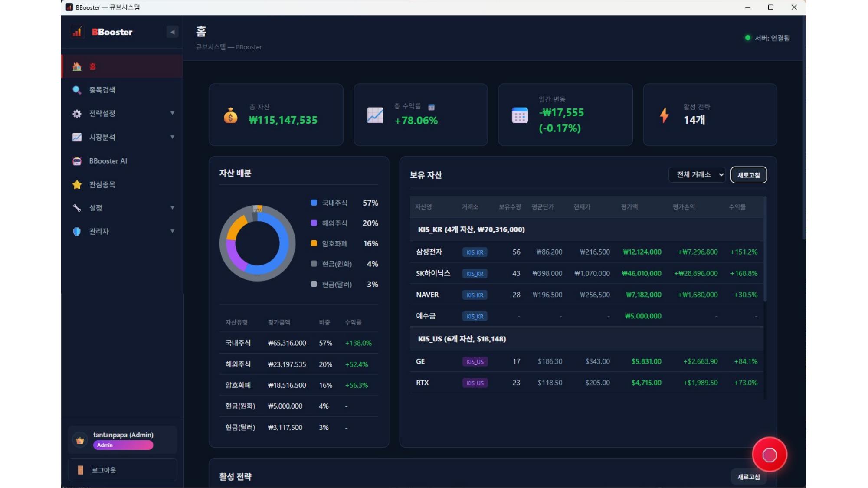The image size is (868, 488).
Task: Click the BBooster AI robot icon
Action: click(77, 161)
